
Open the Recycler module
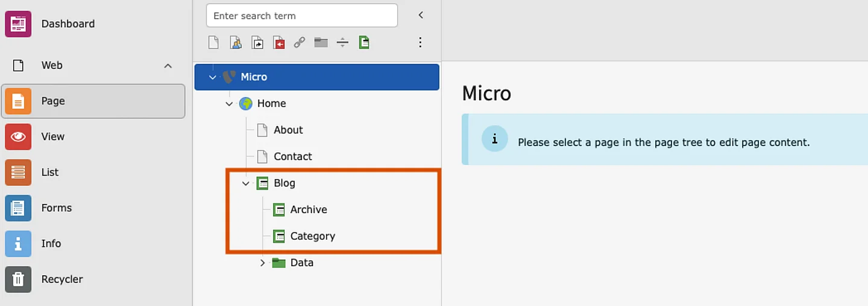pos(61,279)
